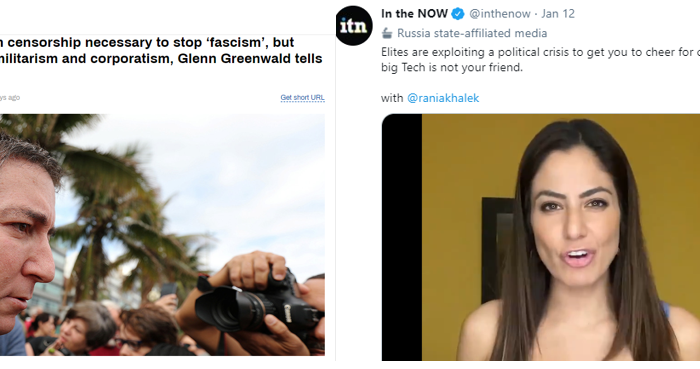
Task: Click the Canon camera in article photo
Action: [257, 305]
